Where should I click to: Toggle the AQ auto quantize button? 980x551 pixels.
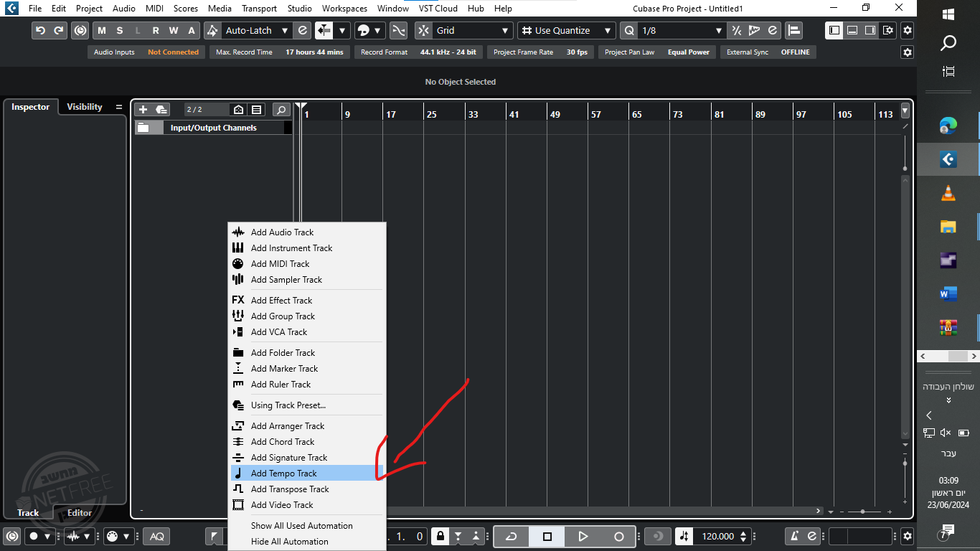coord(156,536)
